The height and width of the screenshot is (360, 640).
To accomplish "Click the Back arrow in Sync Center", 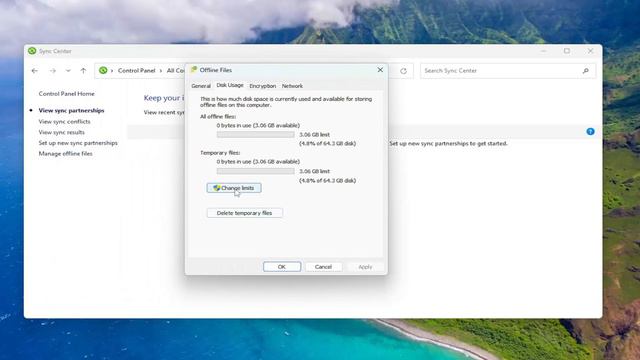I will point(35,71).
